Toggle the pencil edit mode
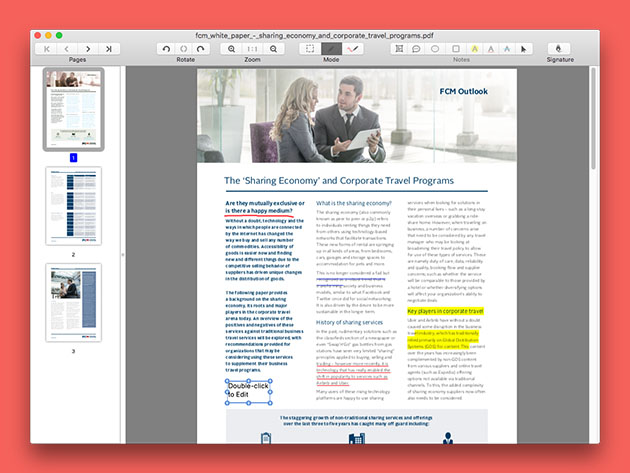 [x=331, y=48]
